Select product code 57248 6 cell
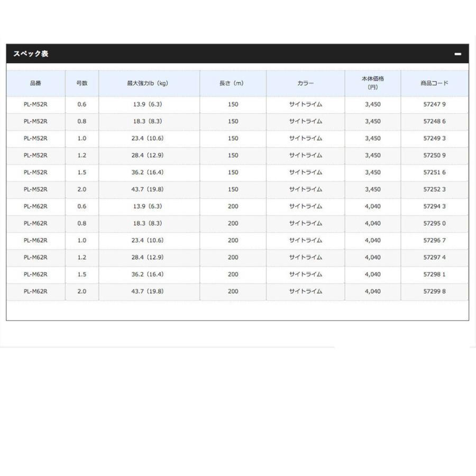This screenshot has height=476, width=476. pyautogui.click(x=434, y=122)
